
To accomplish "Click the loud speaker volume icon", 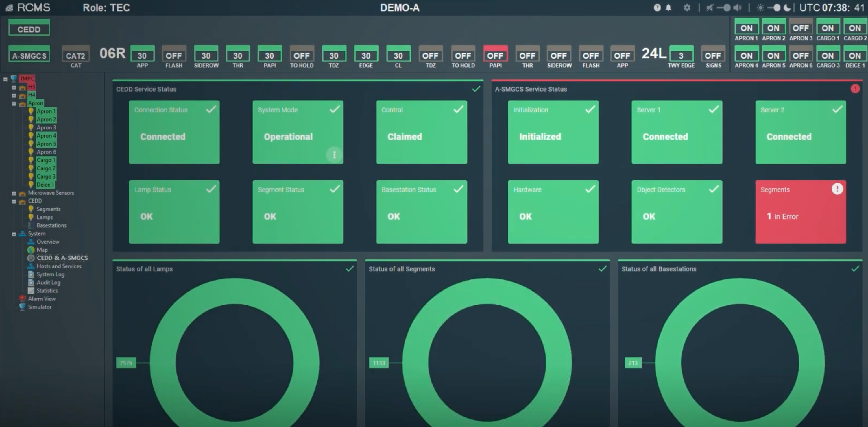I will 738,8.
